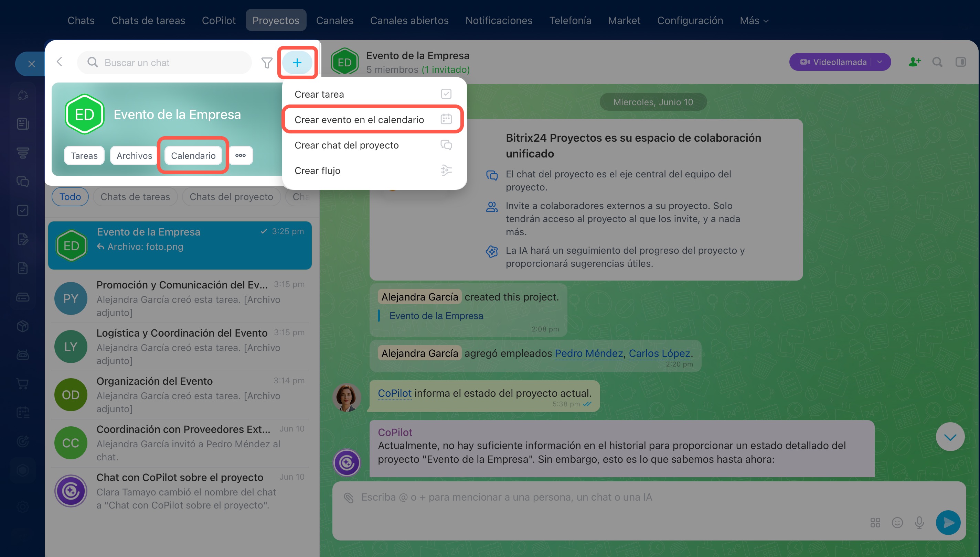Send the message with the blue arrow
980x557 pixels.
pyautogui.click(x=948, y=523)
